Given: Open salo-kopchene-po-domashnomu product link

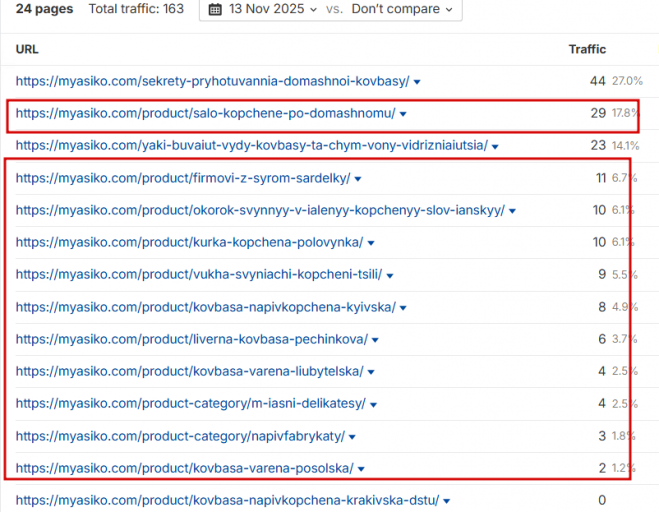Looking at the screenshot, I should coord(206,113).
